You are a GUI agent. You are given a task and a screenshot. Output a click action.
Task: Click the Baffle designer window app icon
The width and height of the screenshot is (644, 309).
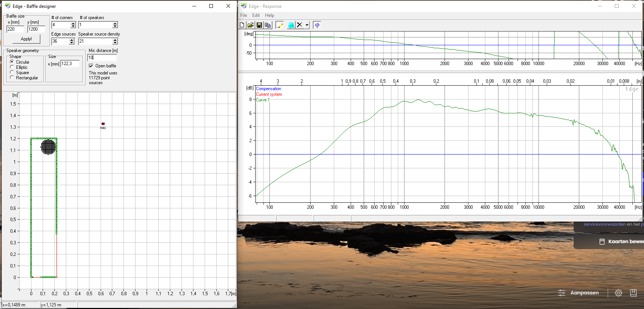coord(7,6)
